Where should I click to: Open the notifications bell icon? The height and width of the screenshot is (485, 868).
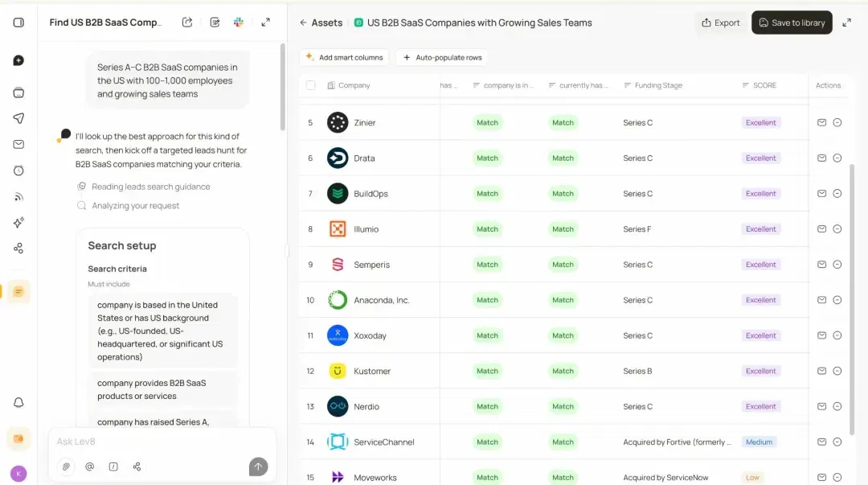pos(18,402)
